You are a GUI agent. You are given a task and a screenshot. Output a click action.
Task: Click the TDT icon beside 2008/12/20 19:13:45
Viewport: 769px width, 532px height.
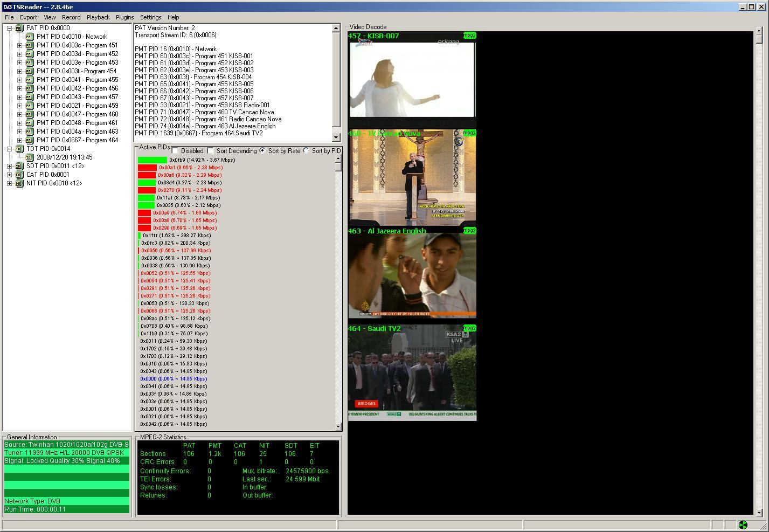[30, 157]
